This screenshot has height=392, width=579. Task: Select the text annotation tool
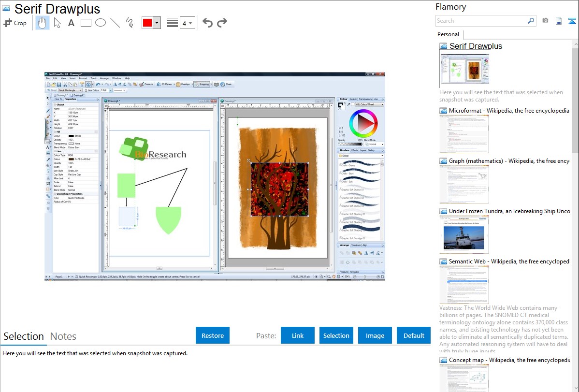click(71, 23)
